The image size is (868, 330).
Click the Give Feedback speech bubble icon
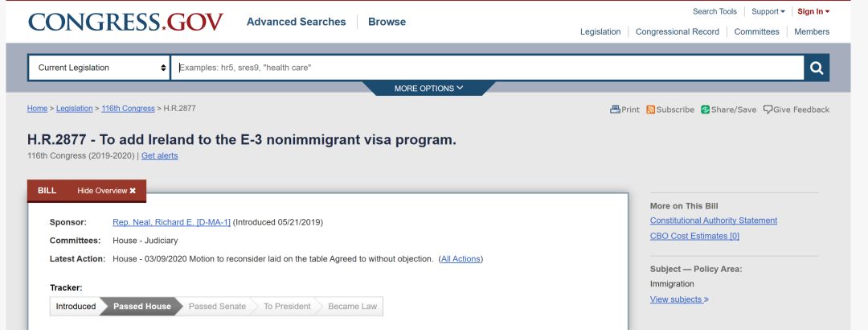(x=768, y=109)
